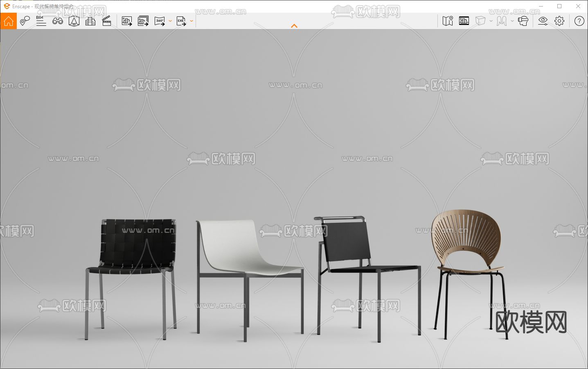Export standalone EXE file
588x369 pixels.
tap(181, 21)
